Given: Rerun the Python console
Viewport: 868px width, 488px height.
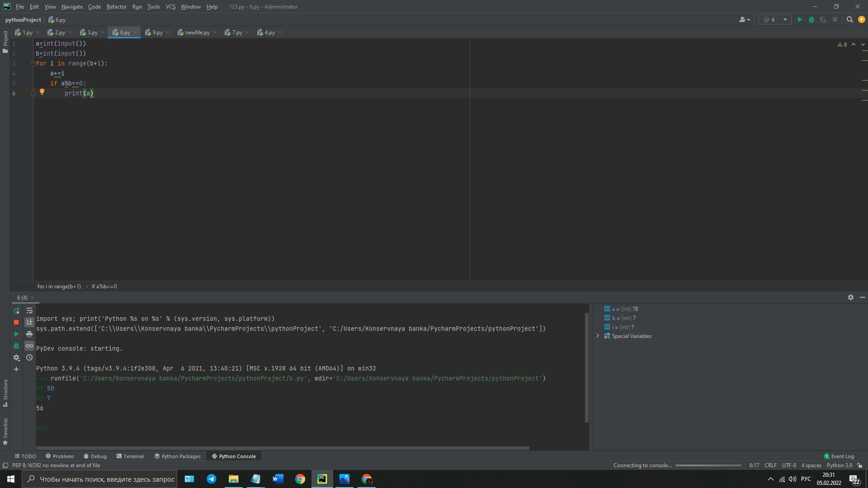Looking at the screenshot, I should tap(16, 311).
